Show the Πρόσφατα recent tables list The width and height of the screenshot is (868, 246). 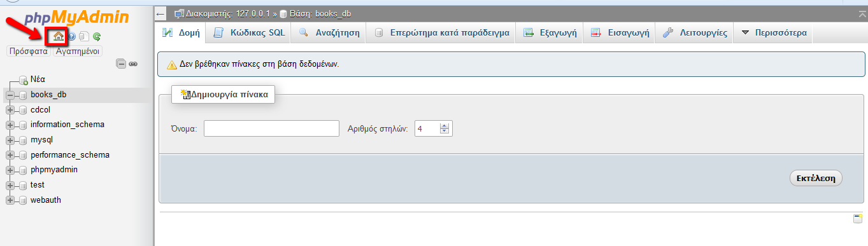(x=28, y=51)
